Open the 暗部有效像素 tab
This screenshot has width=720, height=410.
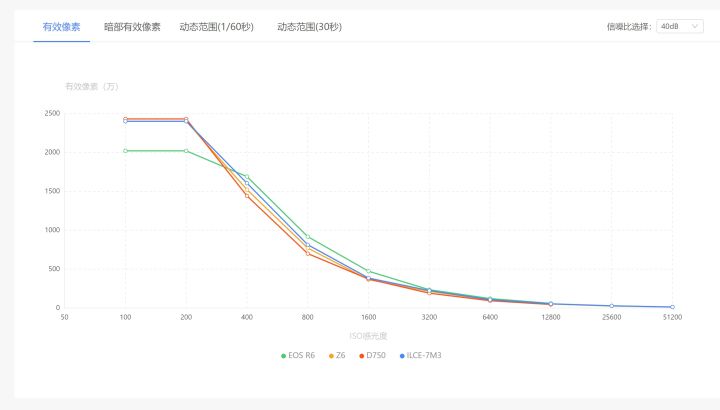[132, 26]
